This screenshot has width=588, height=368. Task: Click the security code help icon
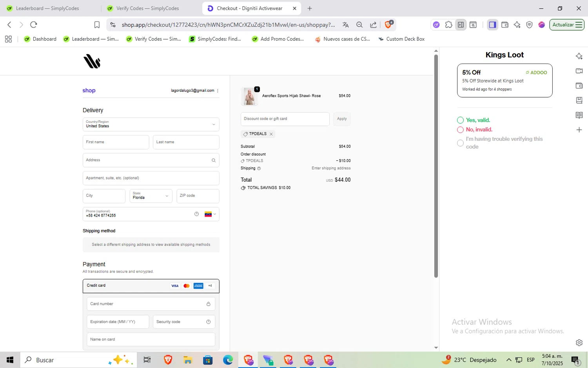208,322
